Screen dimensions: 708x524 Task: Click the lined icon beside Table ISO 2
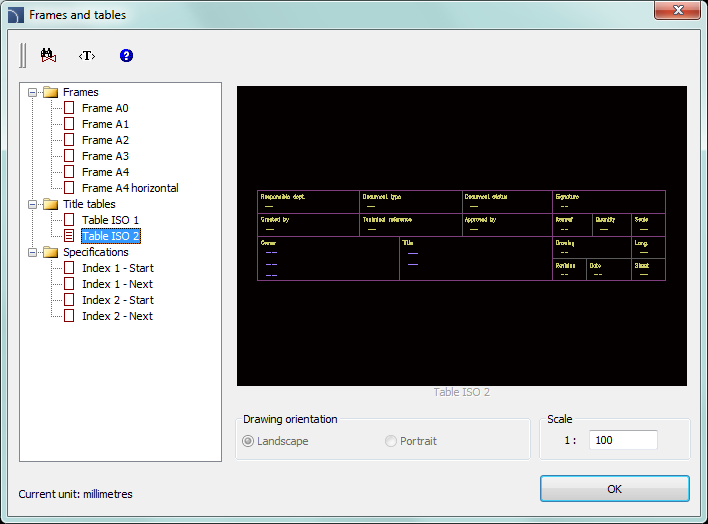(69, 236)
